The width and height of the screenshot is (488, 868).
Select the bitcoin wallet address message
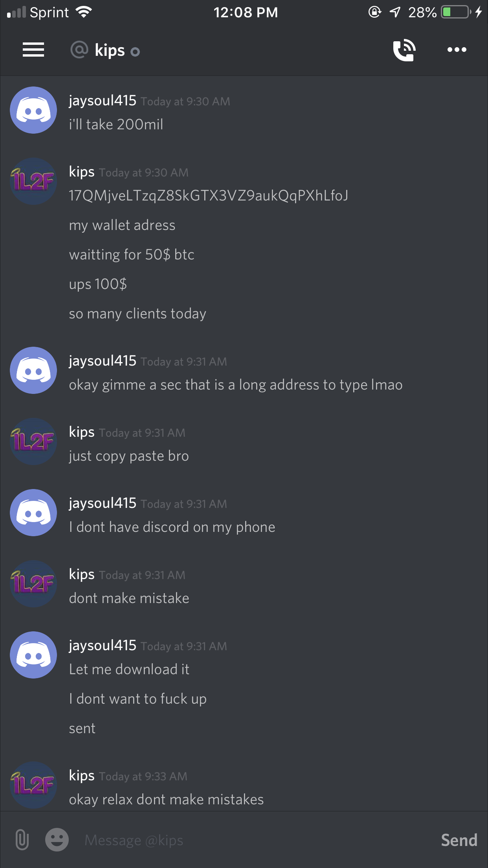(x=209, y=195)
